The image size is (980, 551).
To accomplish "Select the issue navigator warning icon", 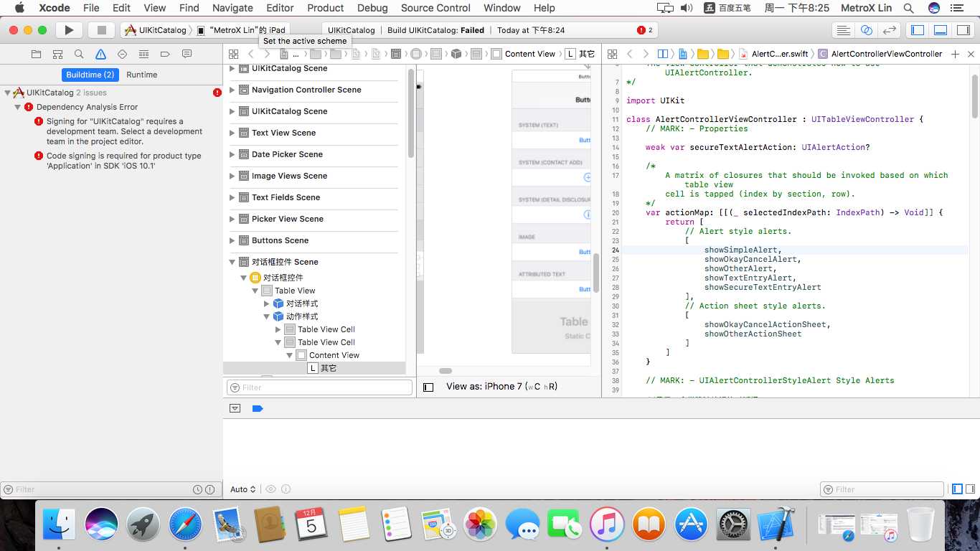I will 100,55.
